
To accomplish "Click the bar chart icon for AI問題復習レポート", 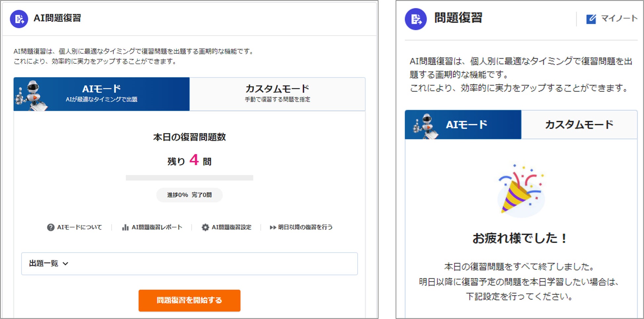I will pyautogui.click(x=125, y=227).
